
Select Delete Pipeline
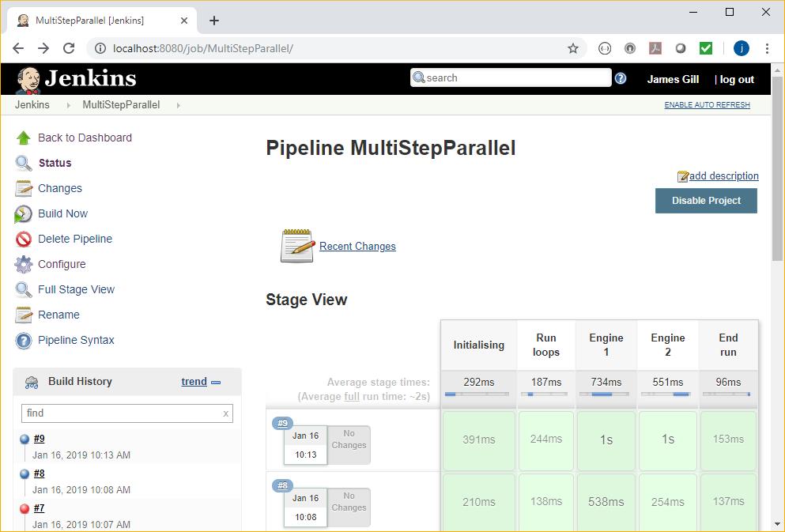[x=75, y=240]
